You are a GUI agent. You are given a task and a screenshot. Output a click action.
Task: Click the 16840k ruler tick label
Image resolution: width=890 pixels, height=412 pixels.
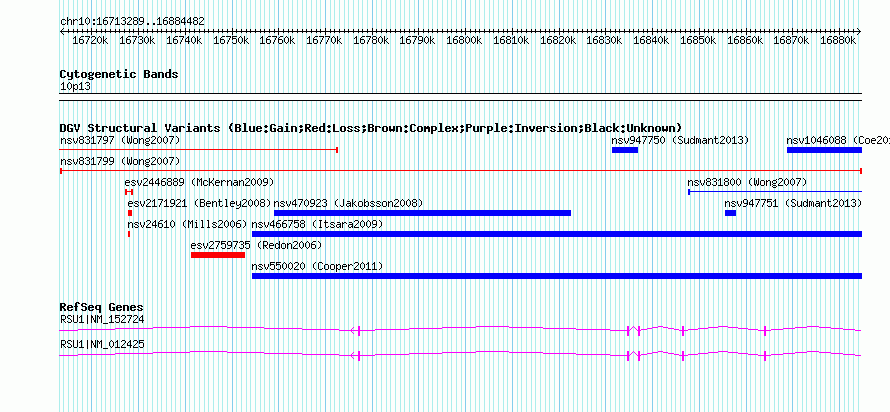650,40
